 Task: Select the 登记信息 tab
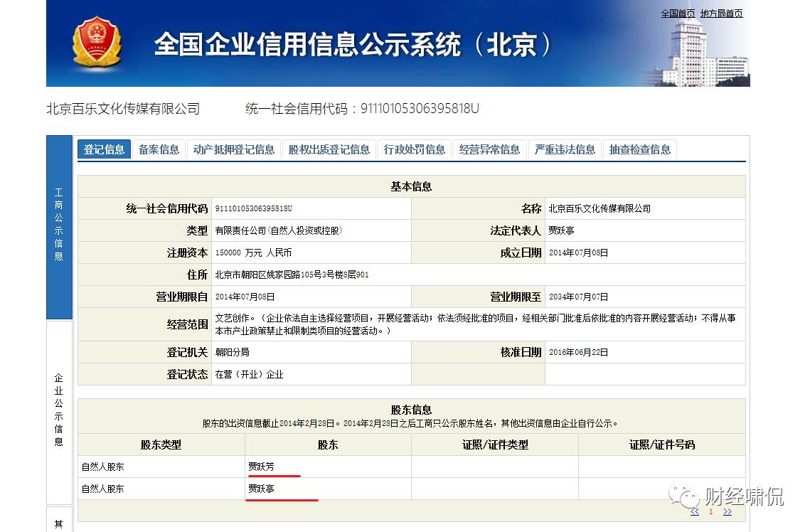coord(104,149)
